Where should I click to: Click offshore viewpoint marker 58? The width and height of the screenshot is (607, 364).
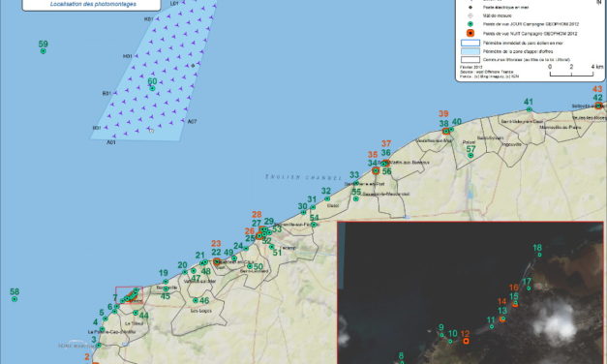pyautogui.click(x=15, y=299)
